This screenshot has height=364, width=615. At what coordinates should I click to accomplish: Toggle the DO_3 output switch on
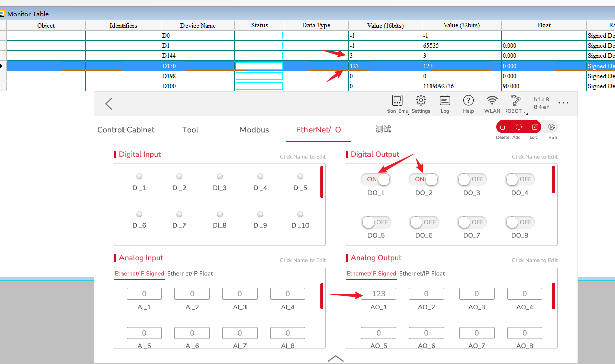(x=471, y=179)
